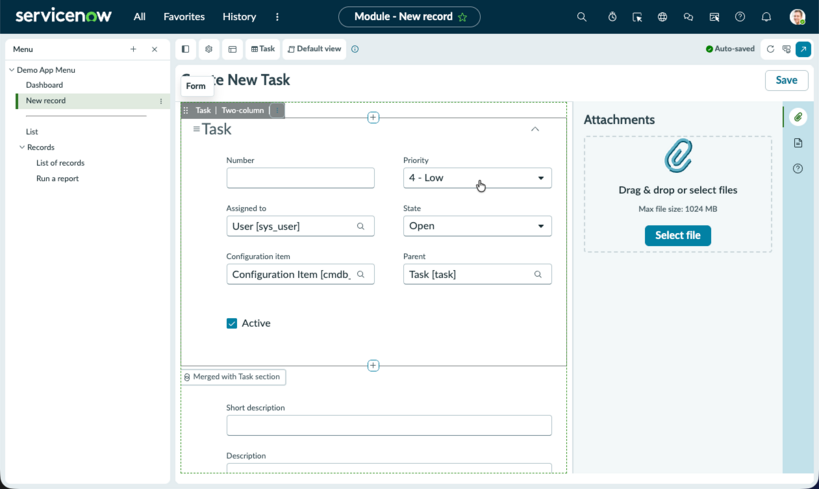819x489 pixels.
Task: Click into the Number input field
Action: [x=300, y=178]
